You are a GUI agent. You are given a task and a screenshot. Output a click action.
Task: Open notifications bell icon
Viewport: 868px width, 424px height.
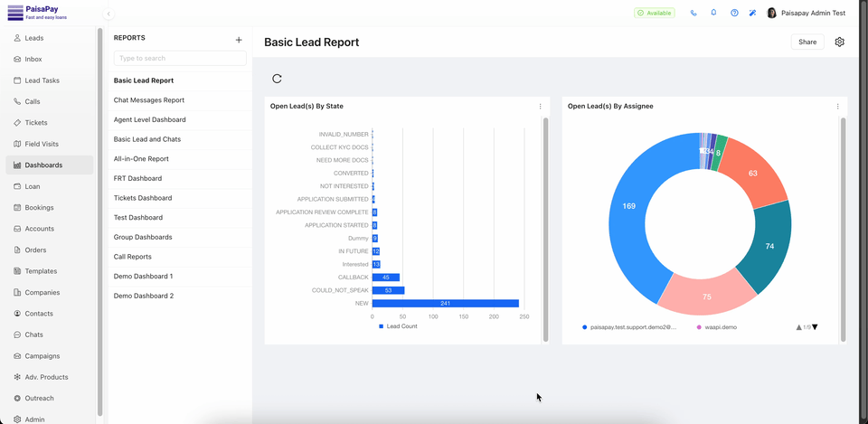click(713, 14)
